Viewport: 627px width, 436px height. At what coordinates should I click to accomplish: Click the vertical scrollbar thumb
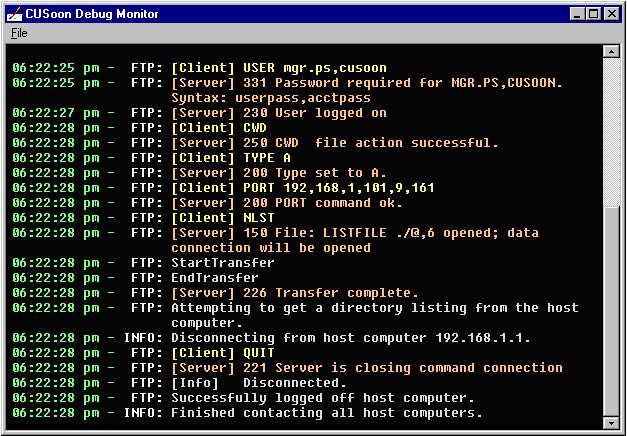pyautogui.click(x=610, y=312)
